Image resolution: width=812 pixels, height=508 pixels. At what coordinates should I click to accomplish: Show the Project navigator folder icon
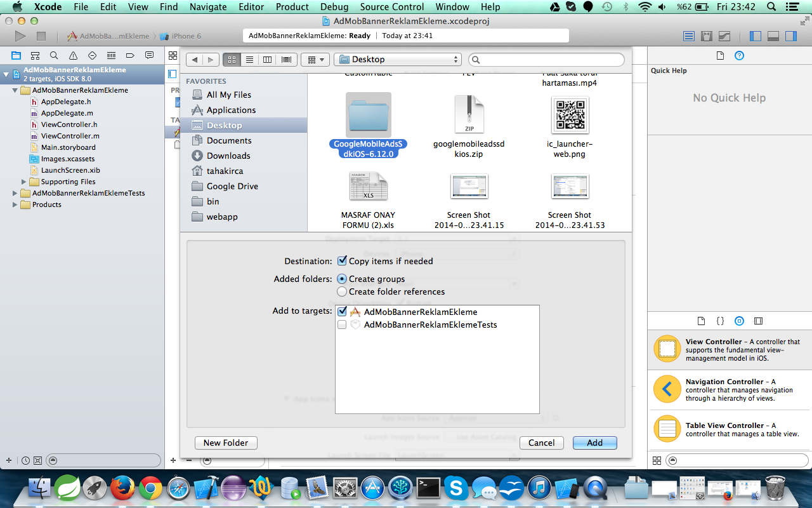click(x=16, y=55)
